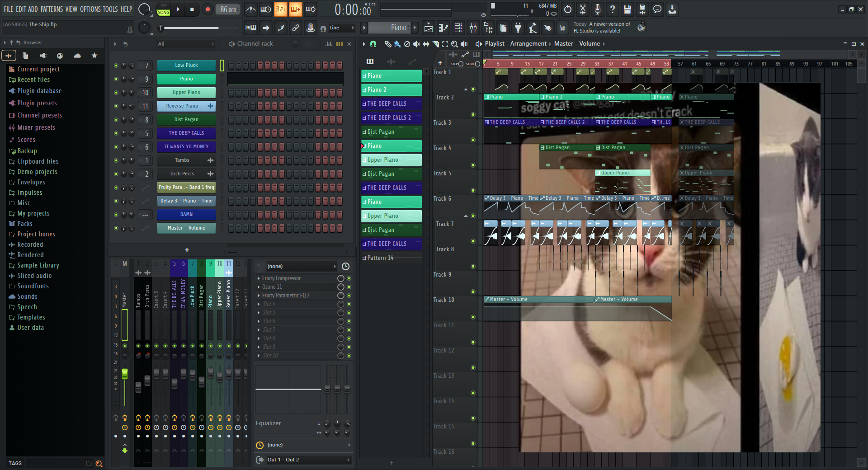
Task: Toggle PAT/SONG mode switch
Action: pyautogui.click(x=163, y=9)
